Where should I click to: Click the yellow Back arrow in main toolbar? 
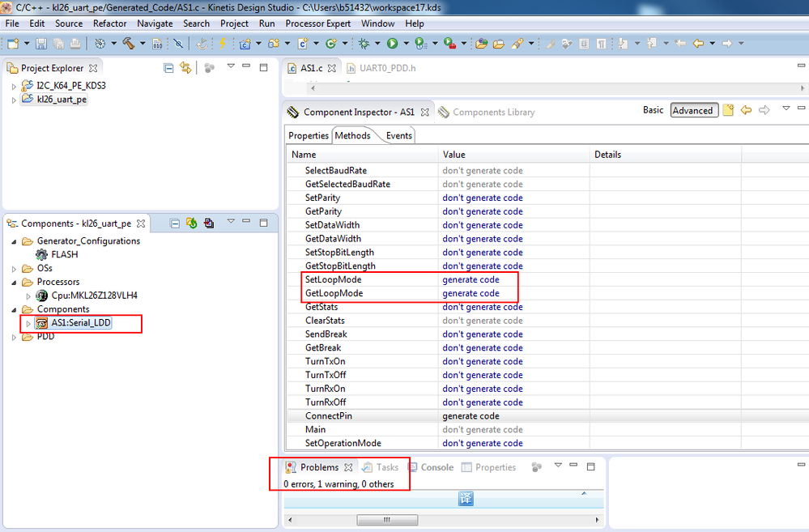698,44
